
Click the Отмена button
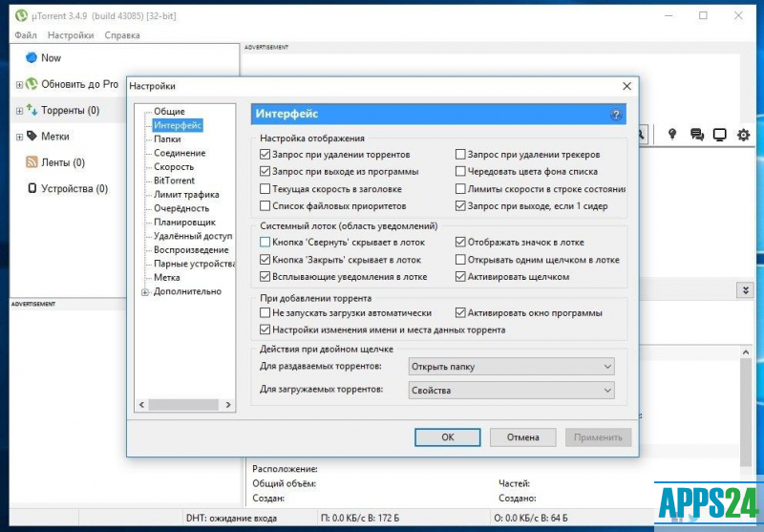point(522,437)
